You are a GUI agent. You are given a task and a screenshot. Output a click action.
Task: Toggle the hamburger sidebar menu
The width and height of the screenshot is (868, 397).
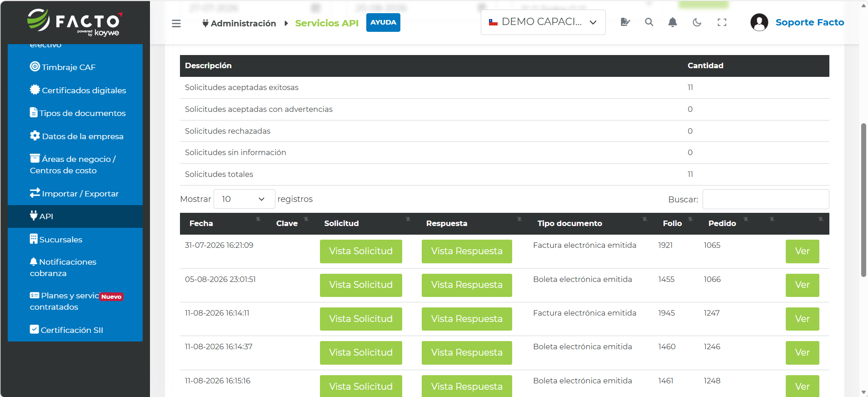click(176, 23)
